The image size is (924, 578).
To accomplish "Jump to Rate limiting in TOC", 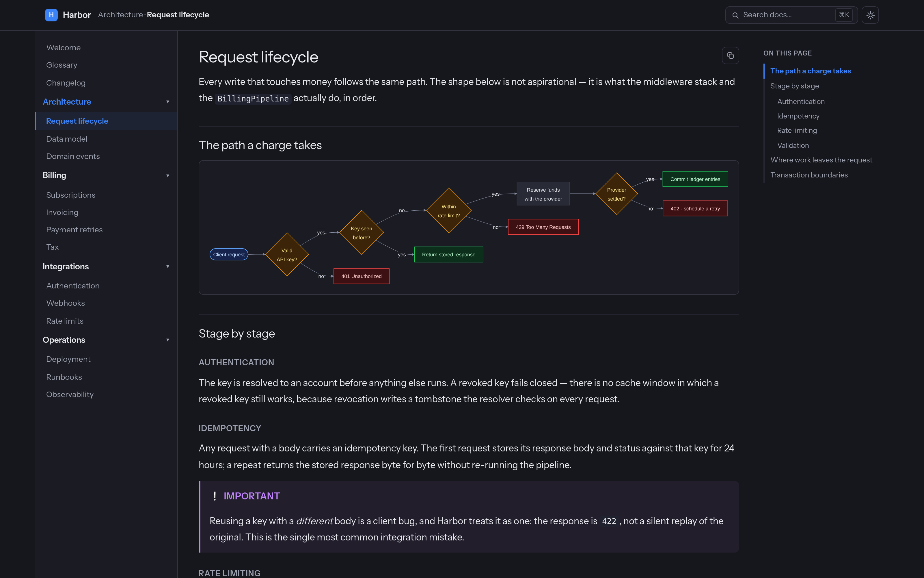I will pyautogui.click(x=797, y=131).
